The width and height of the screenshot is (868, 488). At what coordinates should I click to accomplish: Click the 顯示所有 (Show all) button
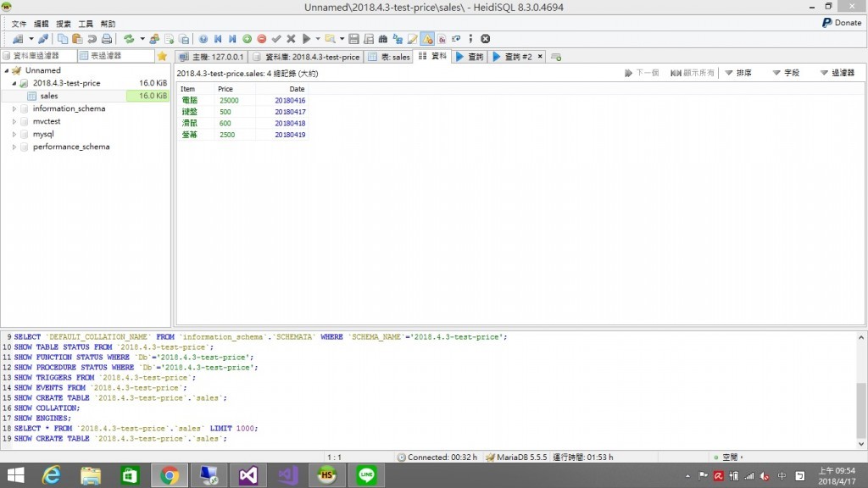point(693,73)
